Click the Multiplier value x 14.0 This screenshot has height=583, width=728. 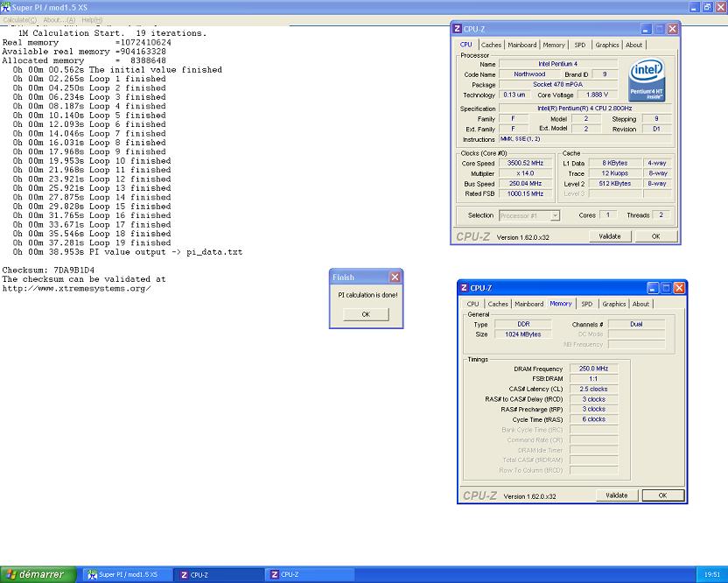pos(525,173)
